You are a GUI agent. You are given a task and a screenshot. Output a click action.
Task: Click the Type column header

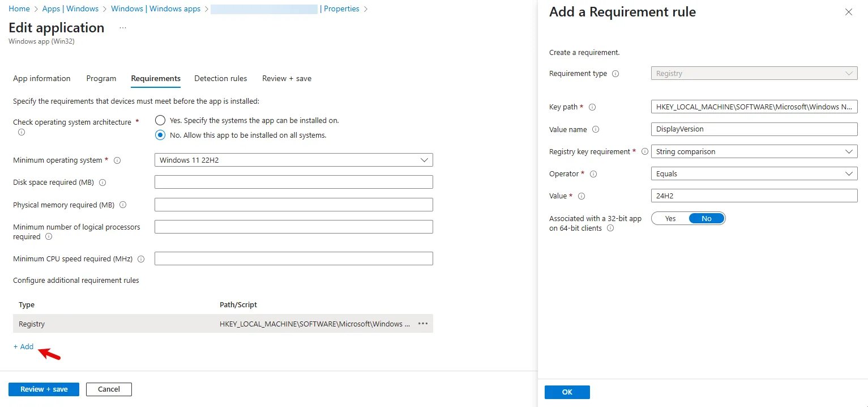(x=27, y=304)
